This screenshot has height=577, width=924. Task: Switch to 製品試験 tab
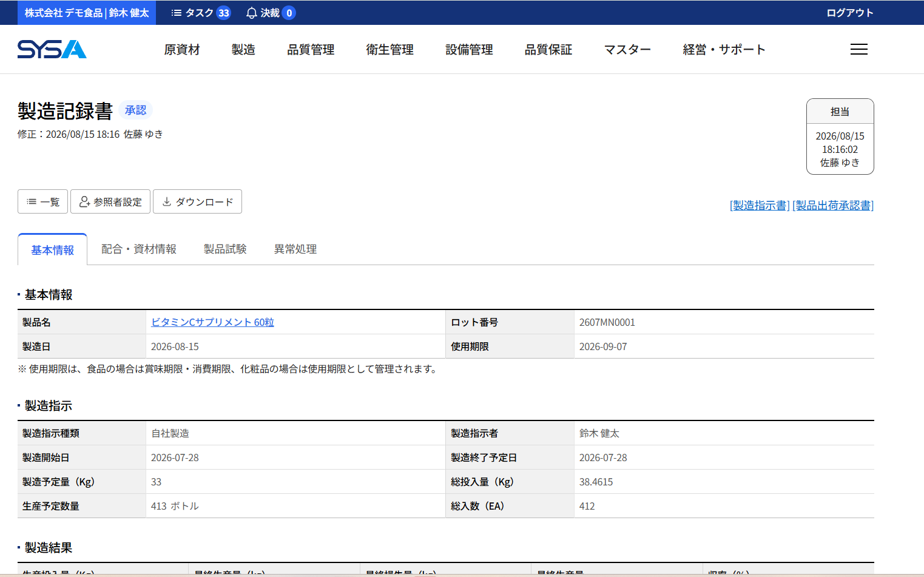(x=225, y=249)
